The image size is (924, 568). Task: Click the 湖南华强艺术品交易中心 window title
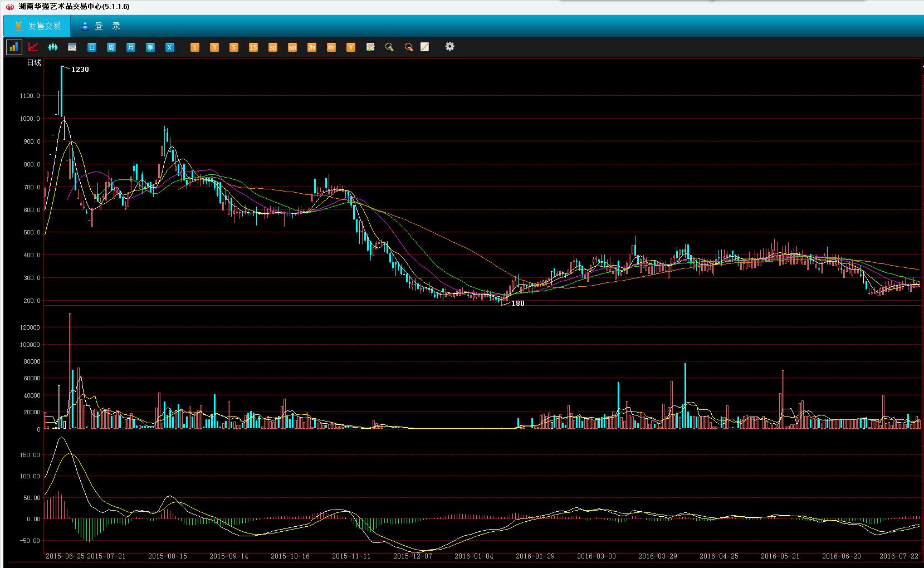74,7
